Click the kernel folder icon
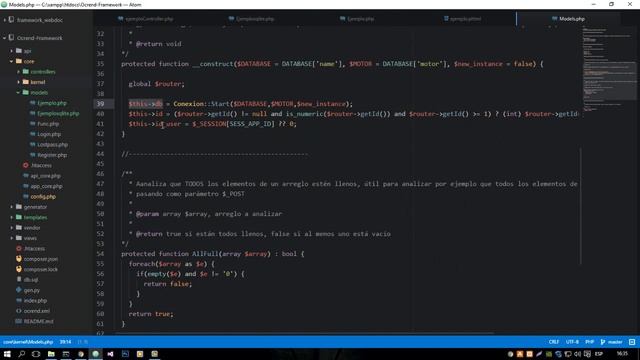The width and height of the screenshot is (640, 360). pos(26,82)
